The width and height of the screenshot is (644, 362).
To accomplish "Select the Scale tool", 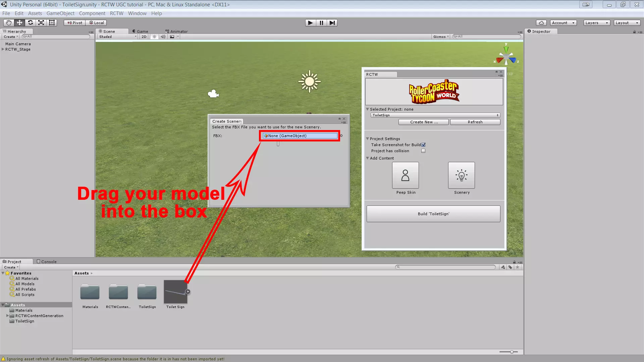I will 41,23.
